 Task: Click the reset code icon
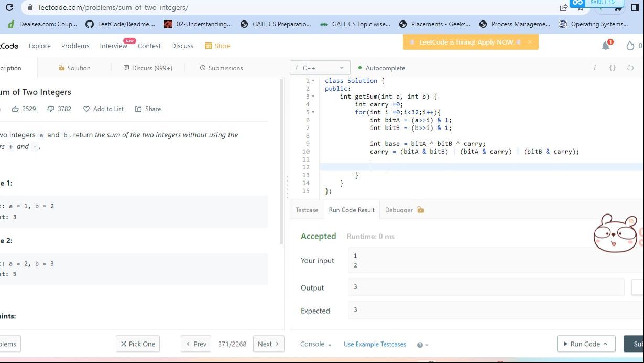pos(630,68)
